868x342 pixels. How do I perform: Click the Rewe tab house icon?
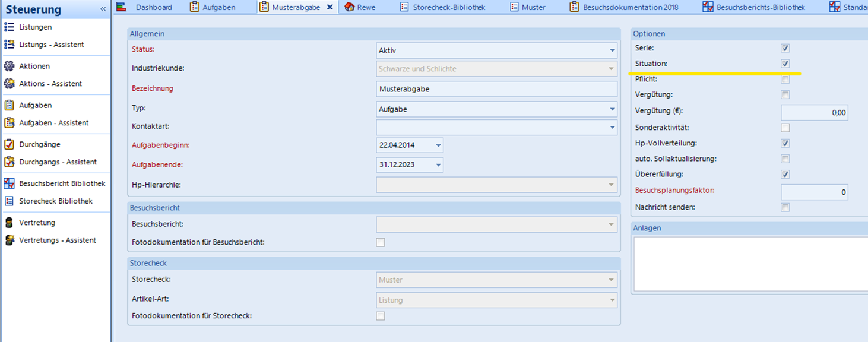pos(350,7)
